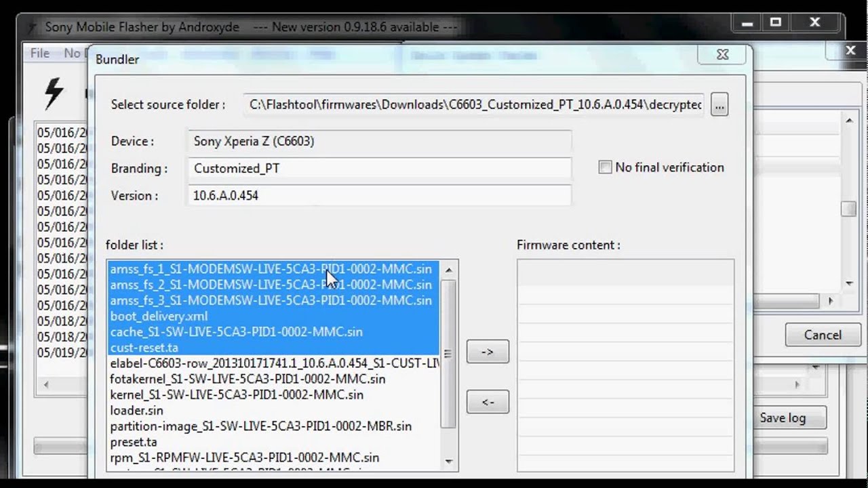Select amss_fs_1_S1-MODEMSW-LIVE file in folder list
The image size is (868, 488).
point(273,269)
